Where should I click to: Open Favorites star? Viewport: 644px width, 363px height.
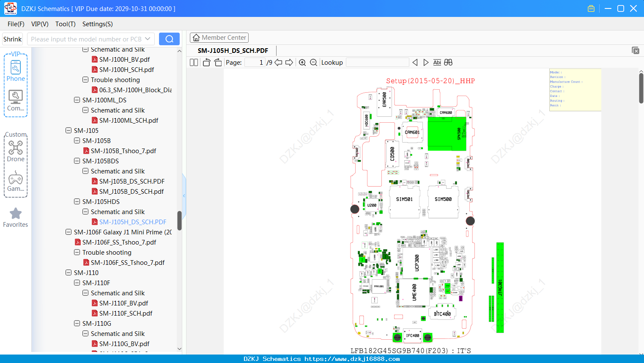pyautogui.click(x=16, y=217)
